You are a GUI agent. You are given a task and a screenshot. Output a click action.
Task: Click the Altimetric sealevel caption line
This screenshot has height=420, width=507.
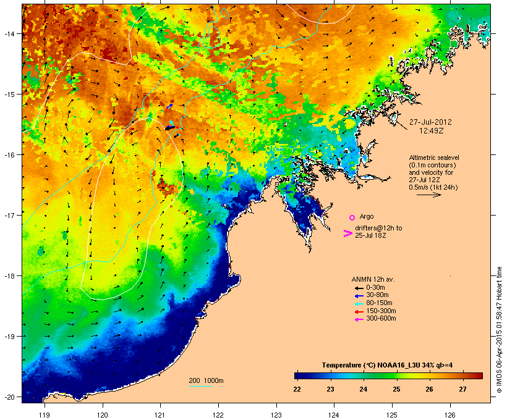434,157
